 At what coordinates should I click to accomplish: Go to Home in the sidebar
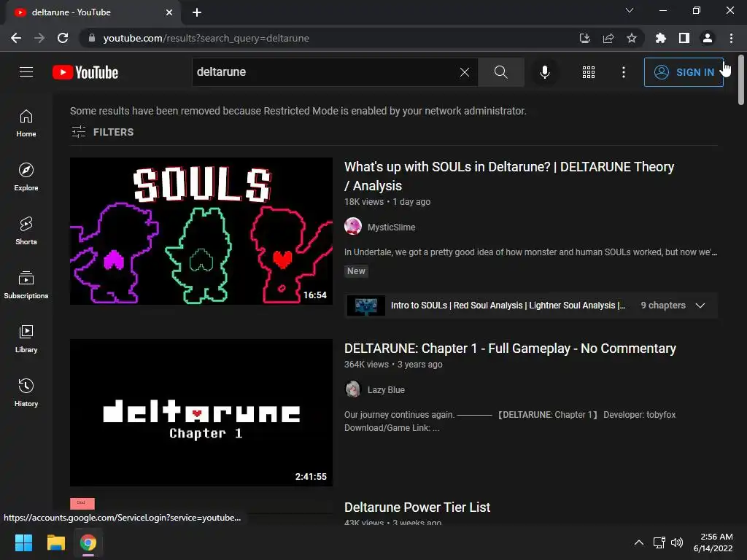(x=26, y=123)
